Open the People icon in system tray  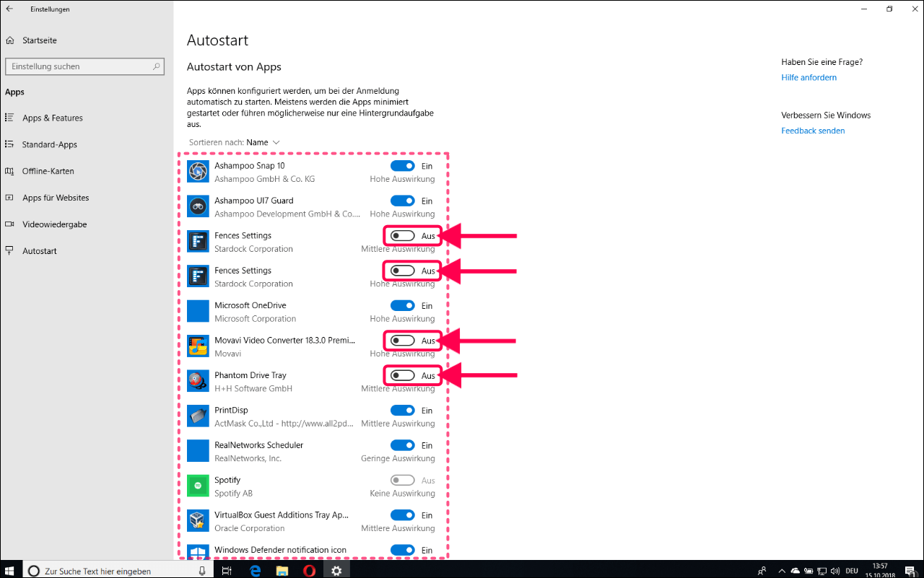[762, 571]
